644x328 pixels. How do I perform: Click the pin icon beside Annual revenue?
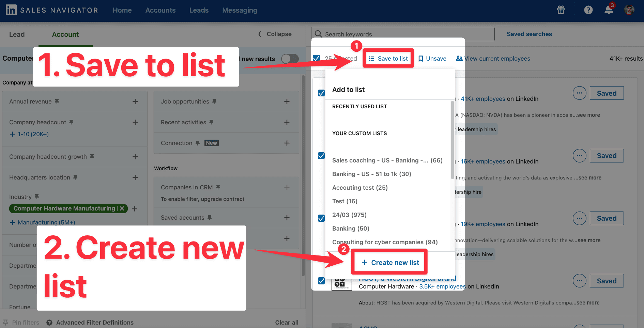click(57, 101)
